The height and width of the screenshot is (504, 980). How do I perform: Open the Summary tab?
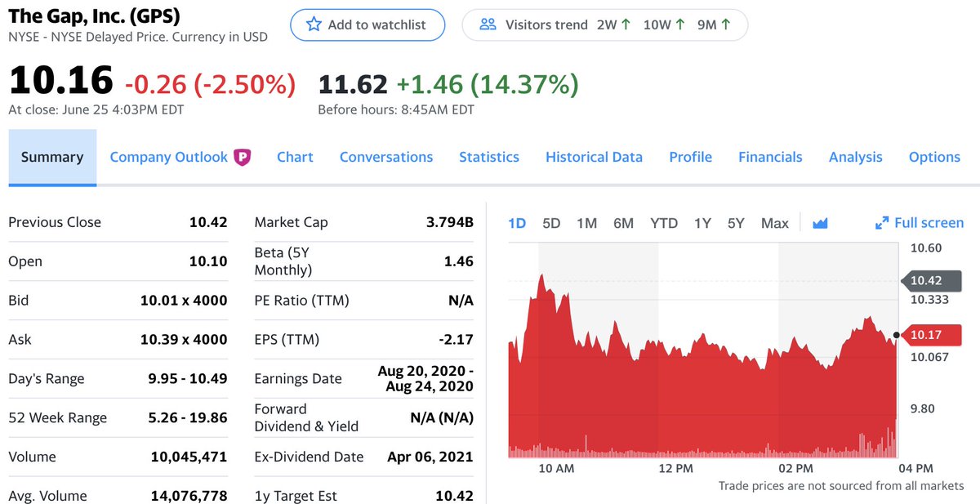pyautogui.click(x=52, y=157)
